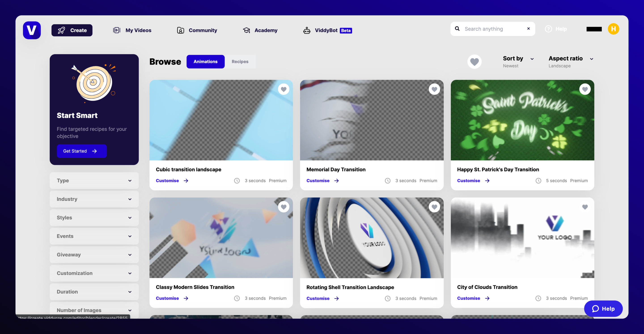Click the clock icon on Cubic transition card
This screenshot has height=334, width=644.
click(237, 181)
